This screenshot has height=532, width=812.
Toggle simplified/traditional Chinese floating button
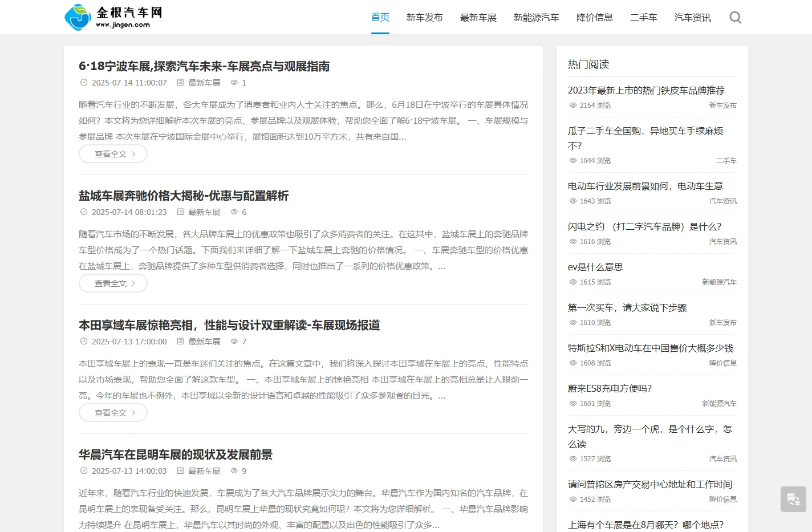(x=793, y=499)
